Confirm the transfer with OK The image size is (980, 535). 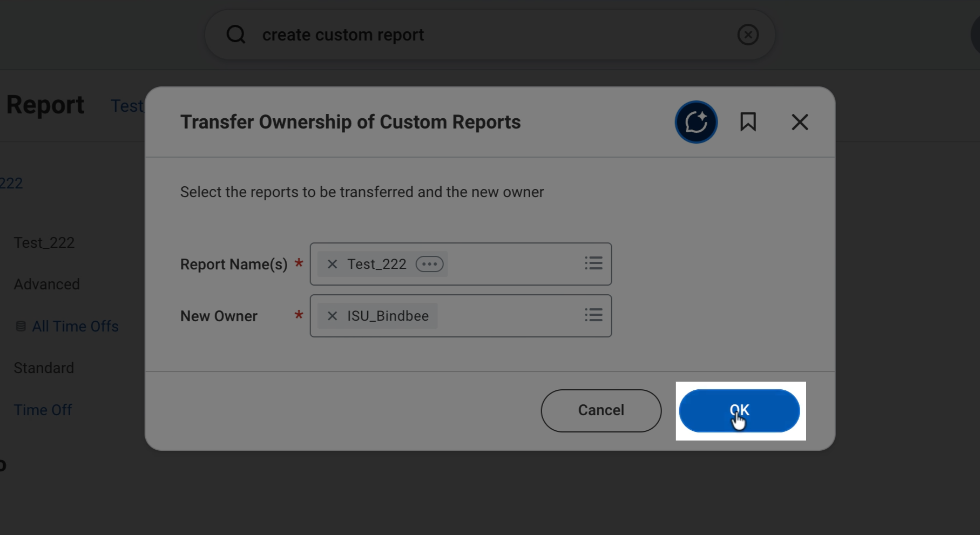739,410
